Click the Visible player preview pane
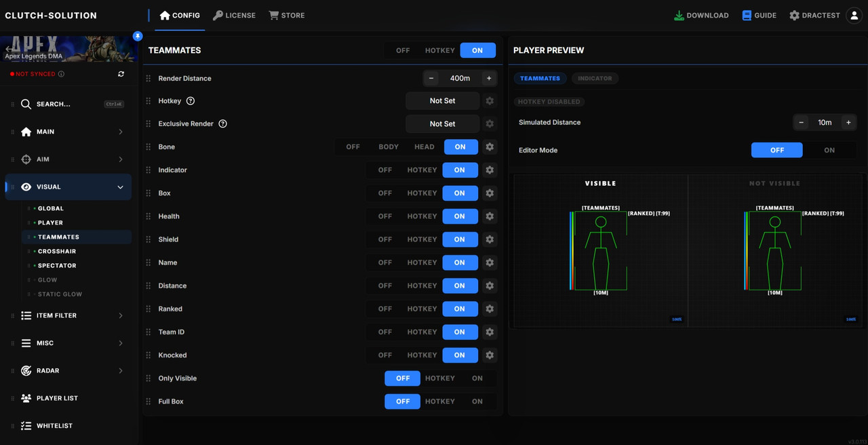 [601, 251]
